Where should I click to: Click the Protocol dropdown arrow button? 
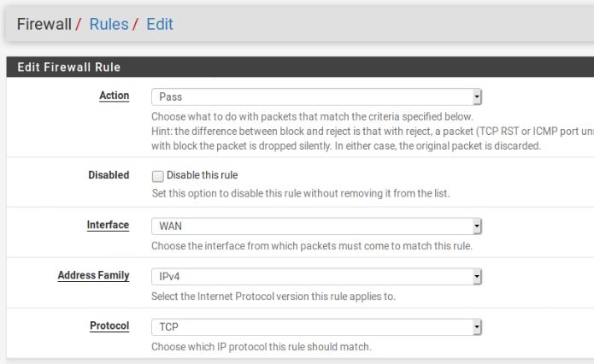pos(477,327)
